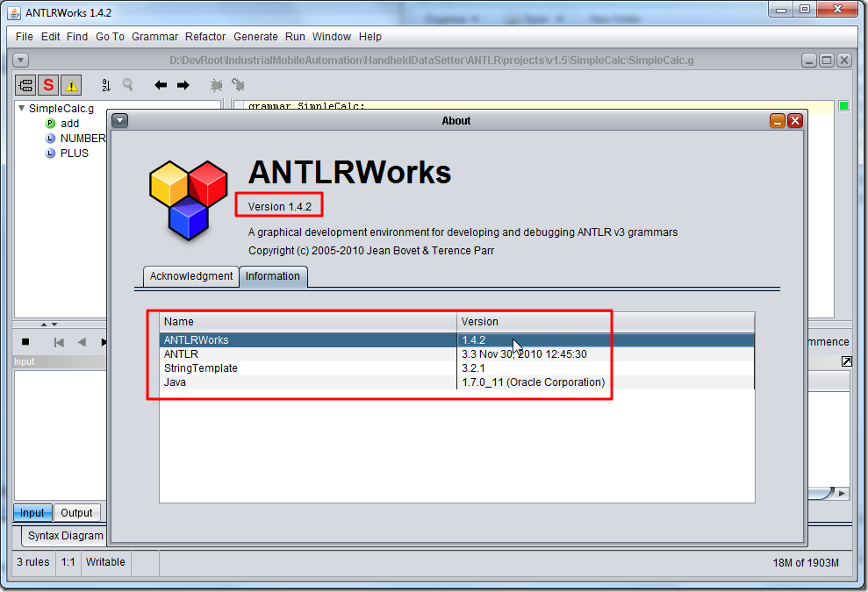This screenshot has width=868, height=592.
Task: Open the Refactor menu
Action: click(x=205, y=37)
